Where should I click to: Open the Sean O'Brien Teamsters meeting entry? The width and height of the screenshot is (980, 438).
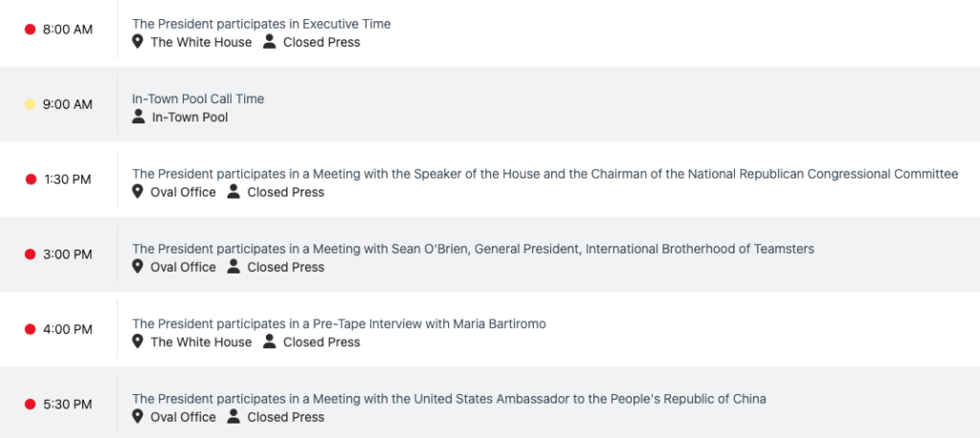(473, 249)
